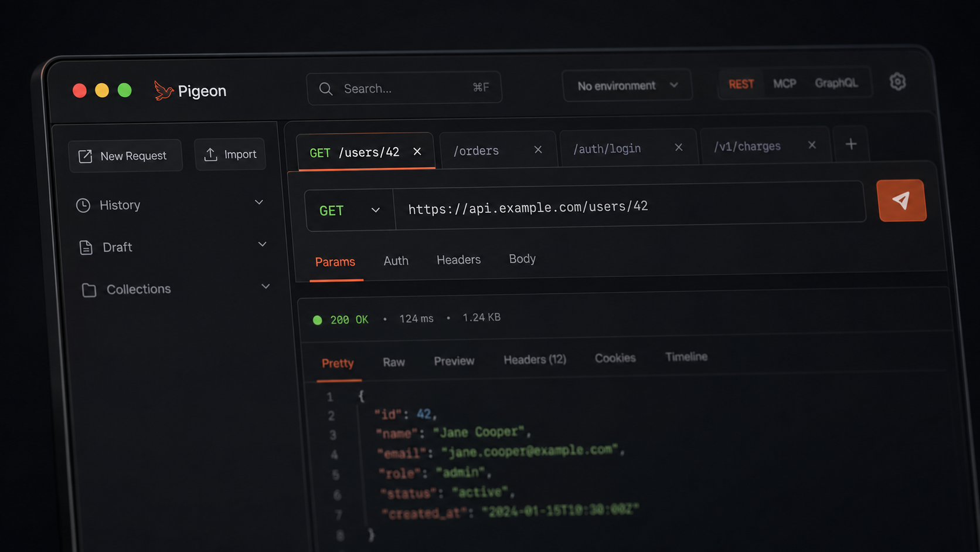This screenshot has height=552, width=980.
Task: Switch to REST mode
Action: [741, 84]
